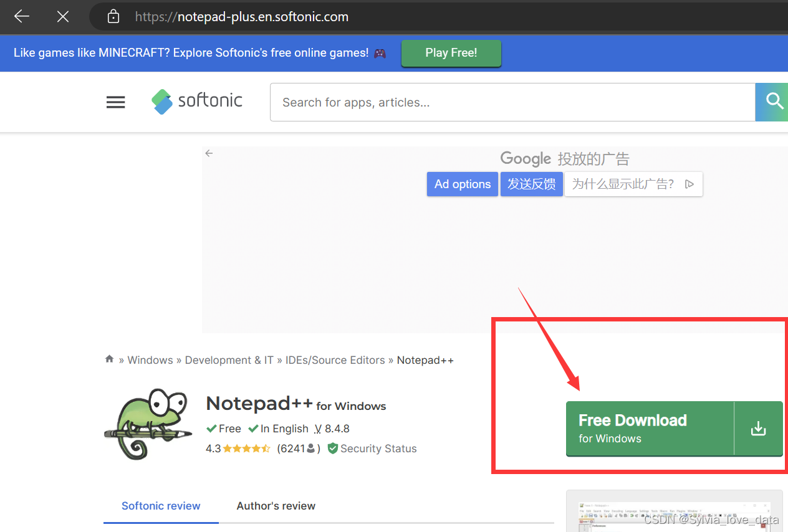This screenshot has width=788, height=532.
Task: Click the Free label
Action: pyautogui.click(x=223, y=429)
